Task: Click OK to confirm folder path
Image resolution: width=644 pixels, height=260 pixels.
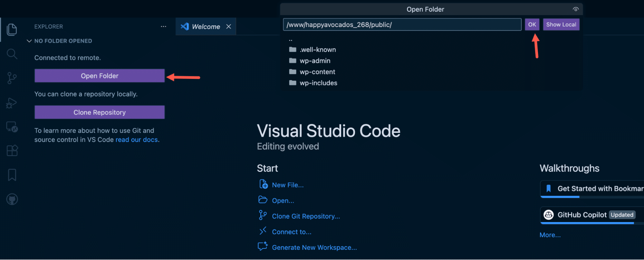Action: click(x=532, y=24)
